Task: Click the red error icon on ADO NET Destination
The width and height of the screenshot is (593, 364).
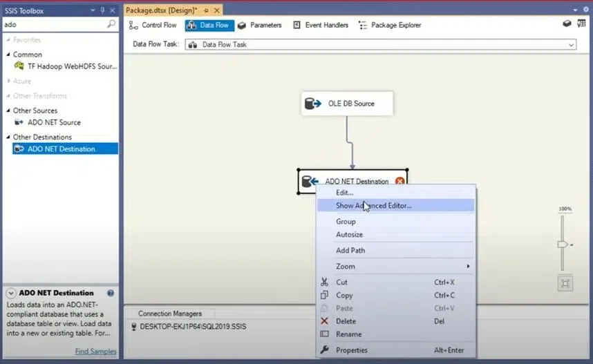Action: point(399,181)
